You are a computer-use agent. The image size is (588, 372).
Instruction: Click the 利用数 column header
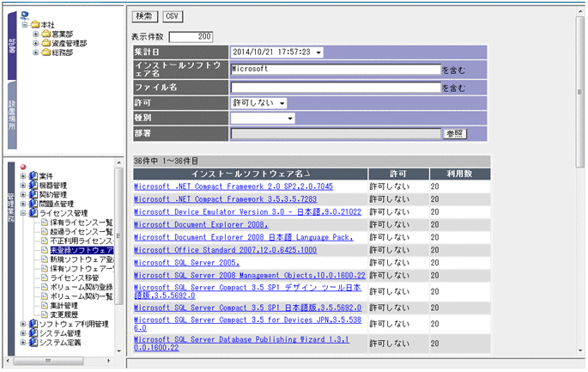(x=460, y=174)
